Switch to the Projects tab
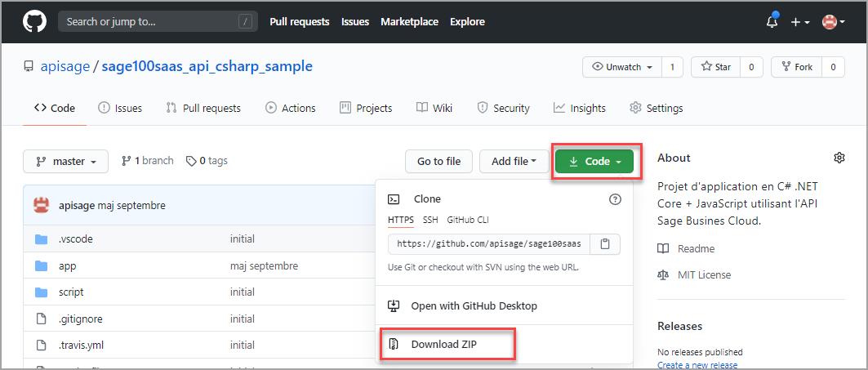The image size is (868, 370). tap(366, 108)
